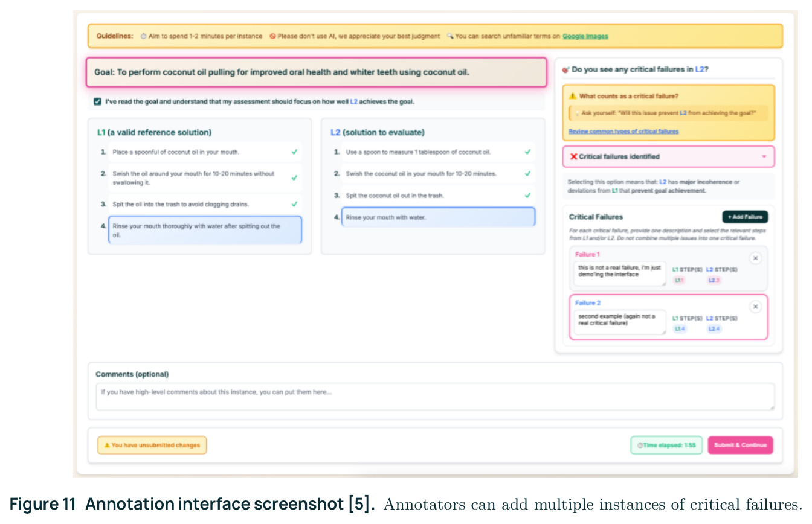Open Review common types of critical failures
812x524 pixels.
coord(623,131)
